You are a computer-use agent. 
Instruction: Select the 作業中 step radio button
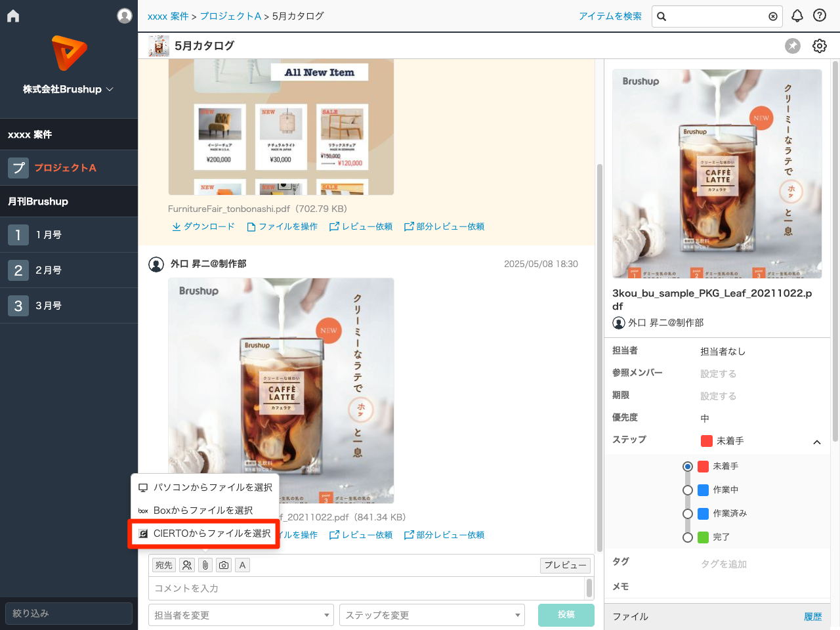tap(688, 490)
